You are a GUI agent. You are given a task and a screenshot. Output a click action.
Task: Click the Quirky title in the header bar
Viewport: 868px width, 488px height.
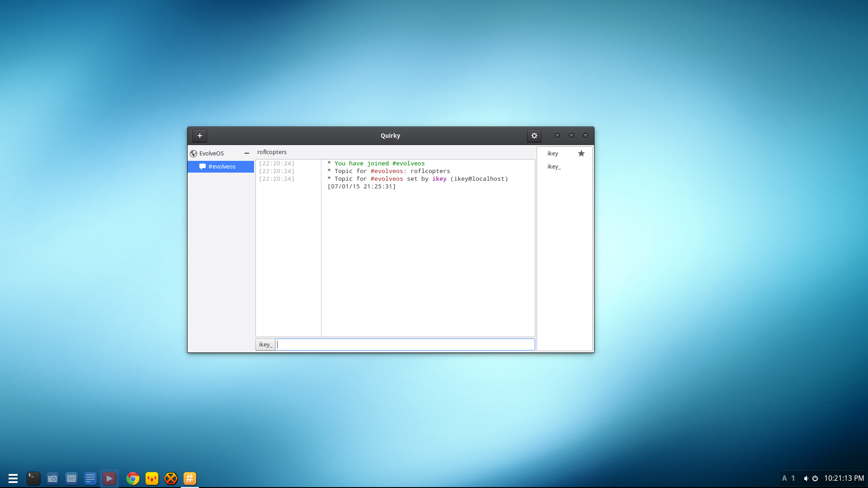(x=390, y=136)
